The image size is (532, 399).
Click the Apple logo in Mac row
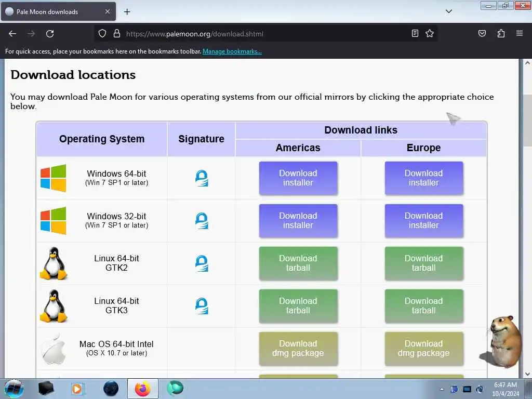[x=54, y=349]
